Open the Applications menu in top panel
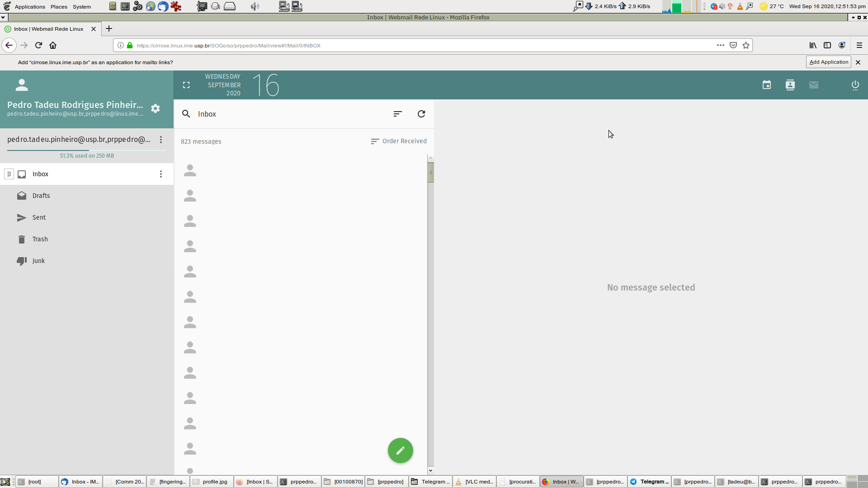868x488 pixels. pyautogui.click(x=30, y=7)
